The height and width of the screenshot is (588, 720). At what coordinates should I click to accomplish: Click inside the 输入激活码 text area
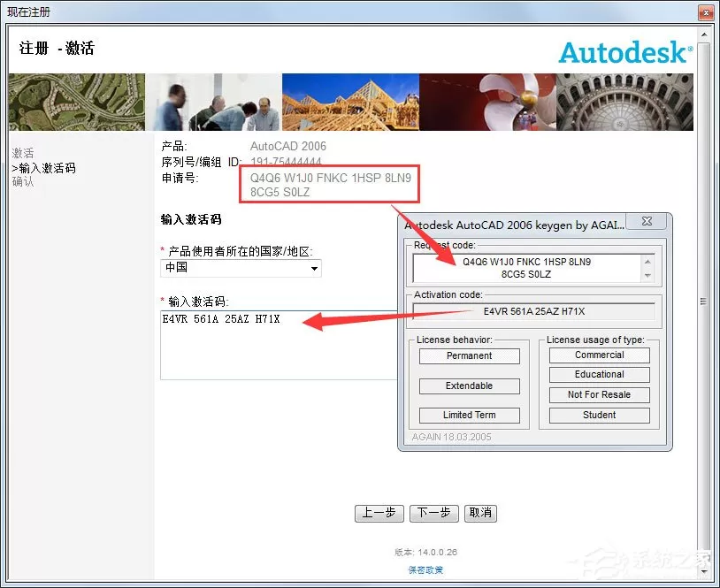pos(279,345)
